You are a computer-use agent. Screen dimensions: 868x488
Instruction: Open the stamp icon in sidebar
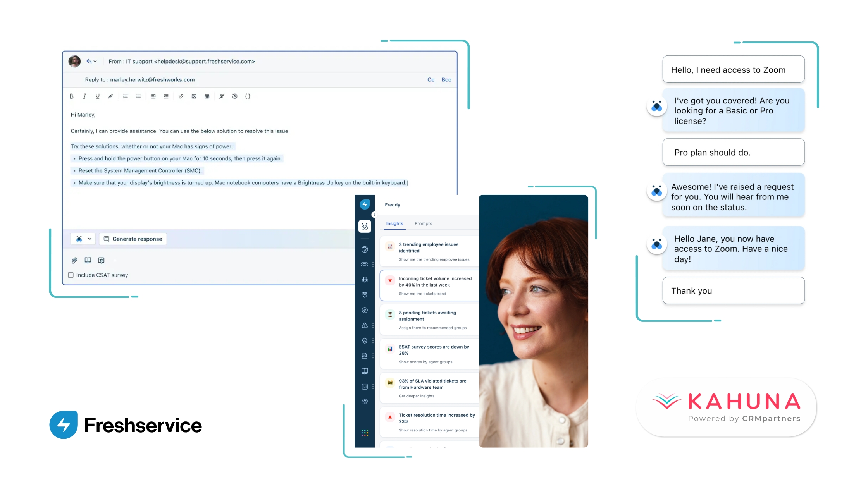coord(365,356)
